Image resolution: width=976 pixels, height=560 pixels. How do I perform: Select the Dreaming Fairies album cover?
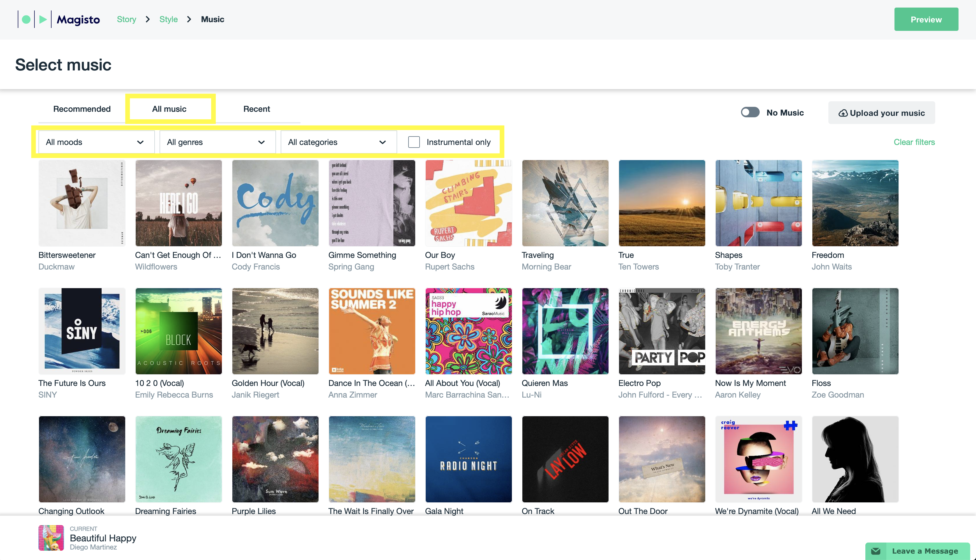click(x=178, y=459)
